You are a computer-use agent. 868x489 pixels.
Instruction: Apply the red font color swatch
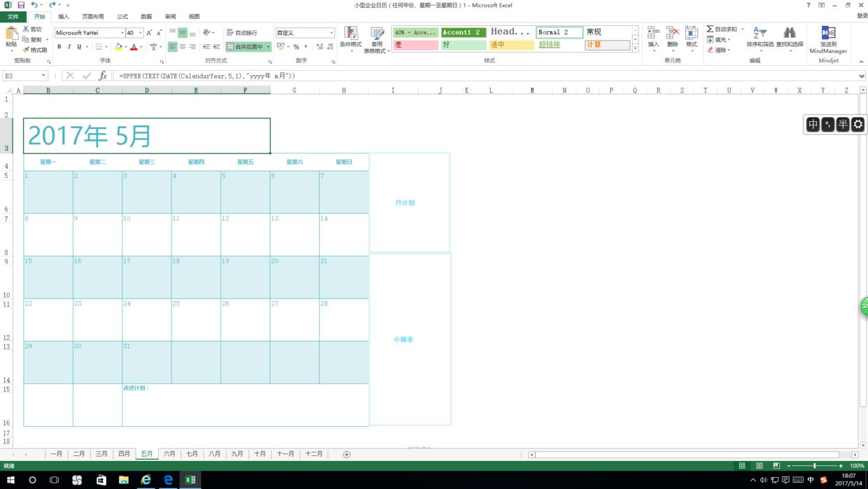tap(134, 47)
